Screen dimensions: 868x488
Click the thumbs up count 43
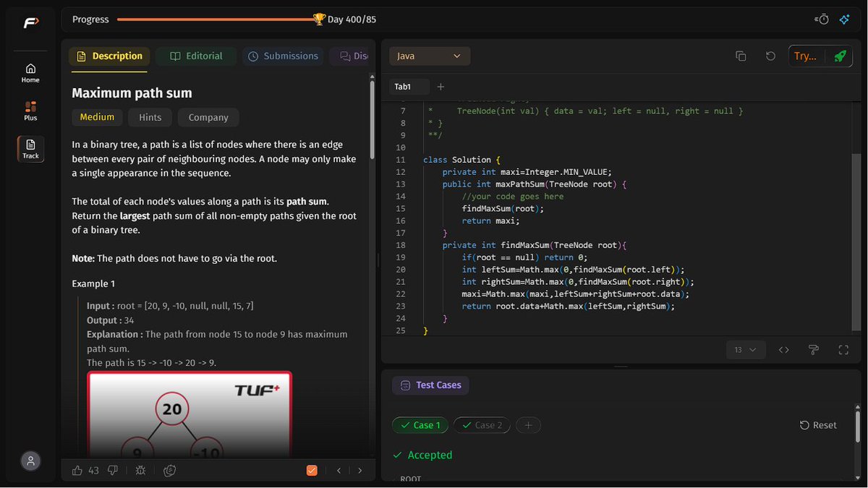point(93,471)
